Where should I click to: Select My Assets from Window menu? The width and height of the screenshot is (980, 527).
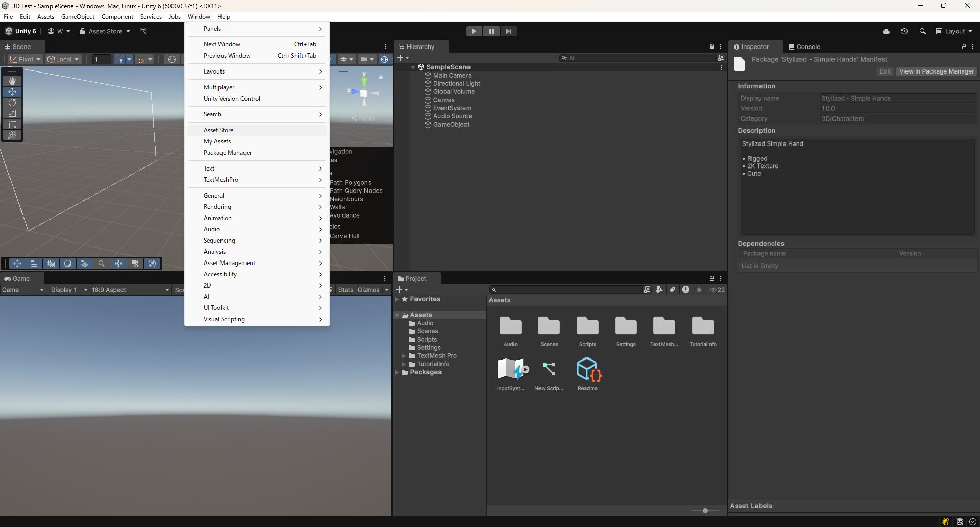pyautogui.click(x=217, y=141)
